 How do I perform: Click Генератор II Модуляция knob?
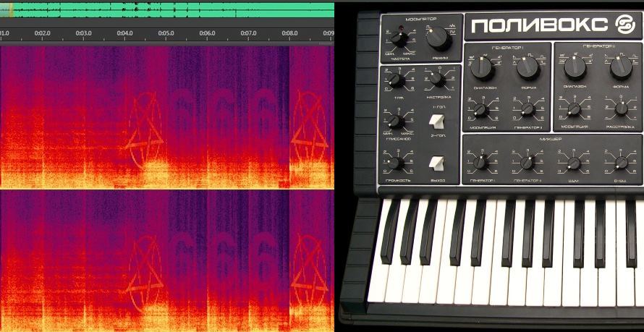(x=574, y=109)
